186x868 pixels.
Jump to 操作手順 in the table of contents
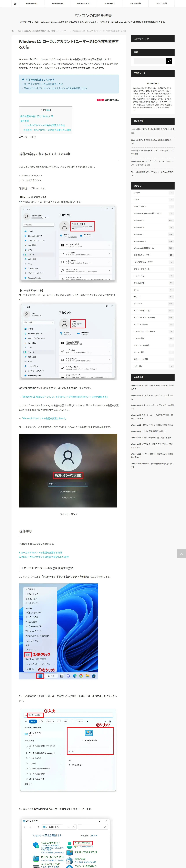(24, 121)
